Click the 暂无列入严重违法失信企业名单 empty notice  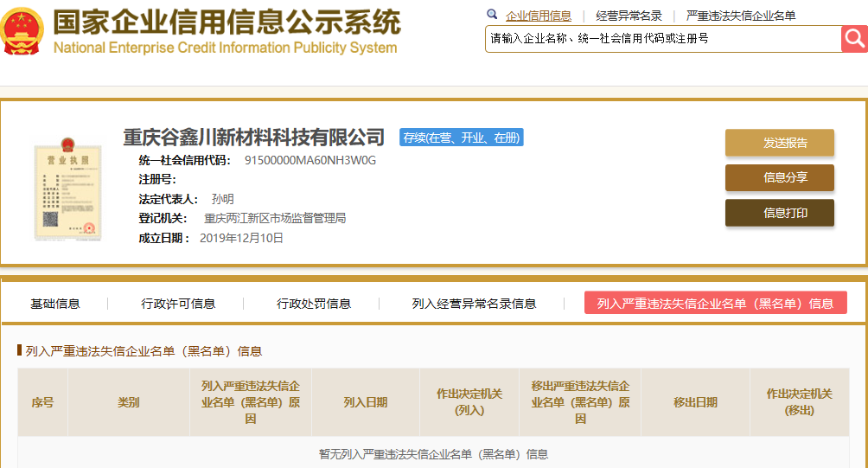433,455
